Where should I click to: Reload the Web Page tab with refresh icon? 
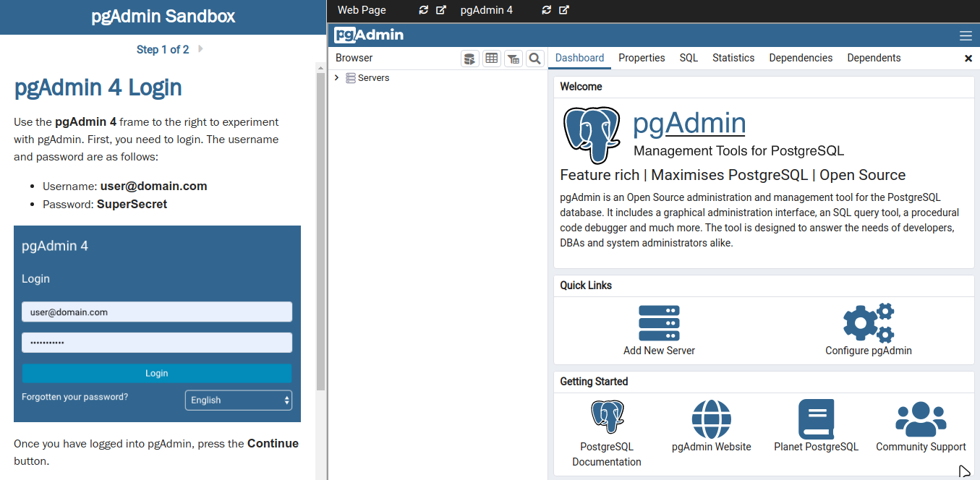(424, 10)
